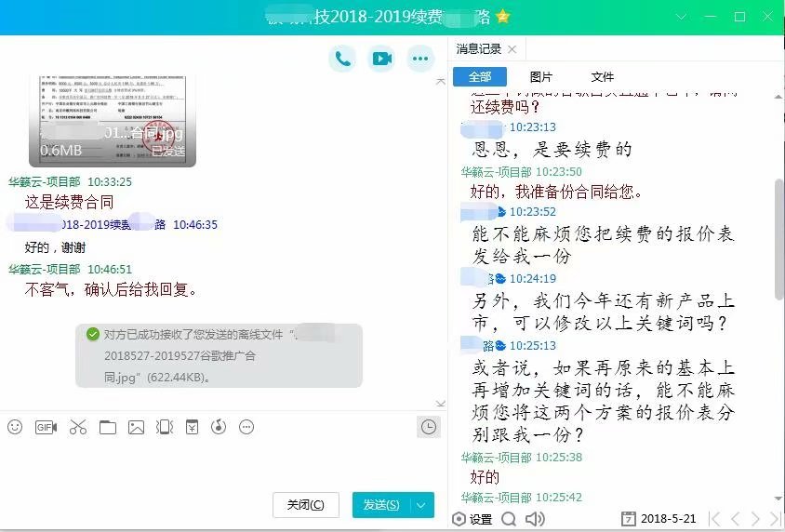Select message 好的，谢谢
Viewport: 785px width, 532px height.
[55, 247]
